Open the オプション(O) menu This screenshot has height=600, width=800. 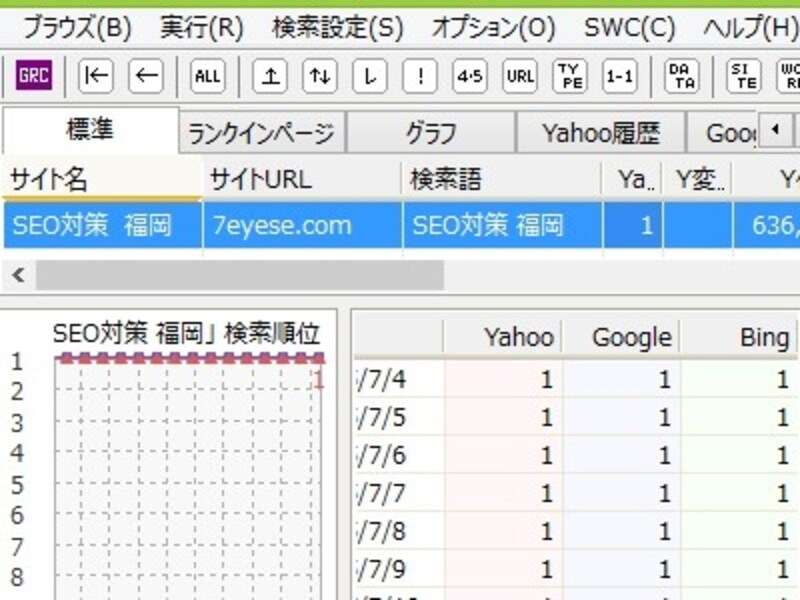(x=494, y=28)
